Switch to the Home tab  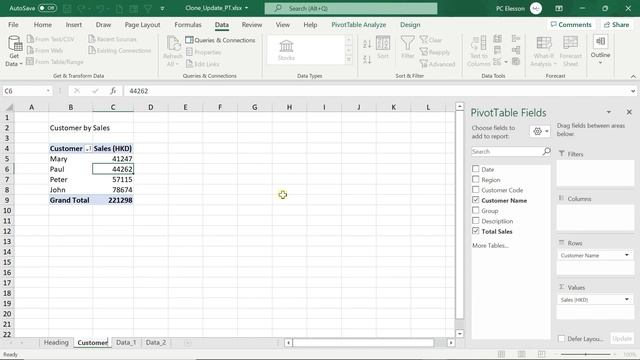pos(43,24)
